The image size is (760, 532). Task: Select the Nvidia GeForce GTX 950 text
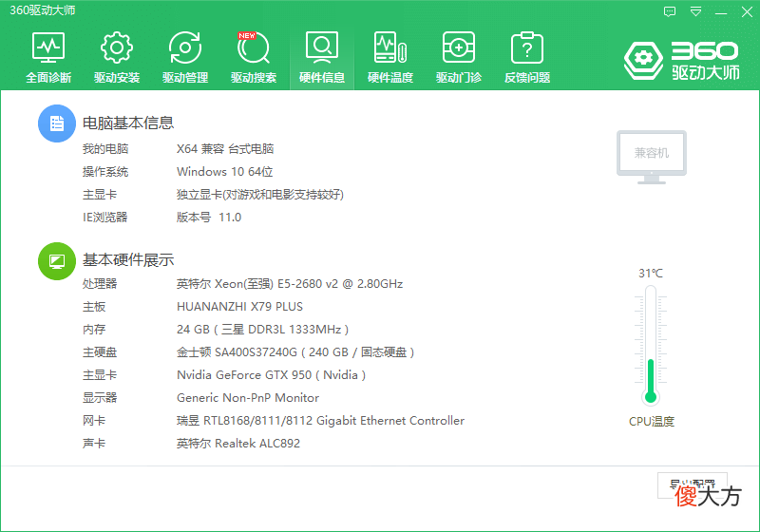tap(272, 375)
